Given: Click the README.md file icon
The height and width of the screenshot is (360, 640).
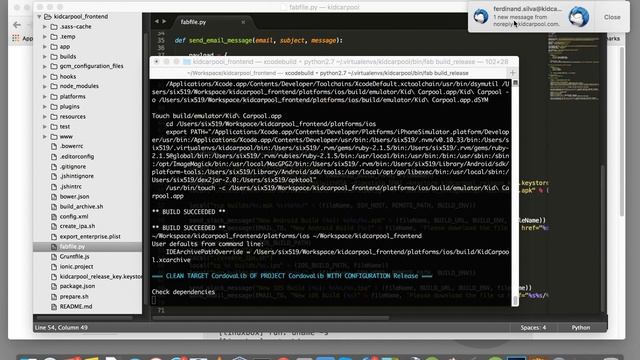Looking at the screenshot, I should coord(54,307).
